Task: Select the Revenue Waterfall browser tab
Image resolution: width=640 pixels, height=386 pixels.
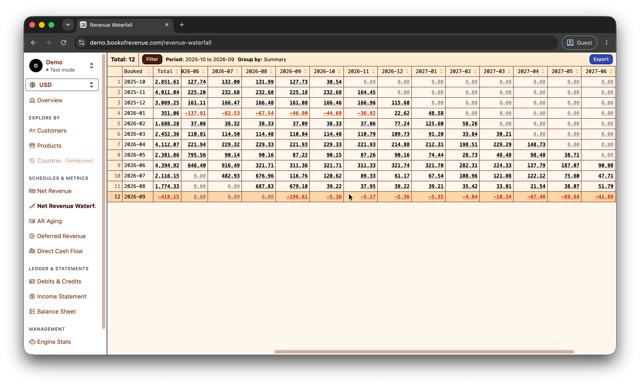Action: pyautogui.click(x=124, y=25)
